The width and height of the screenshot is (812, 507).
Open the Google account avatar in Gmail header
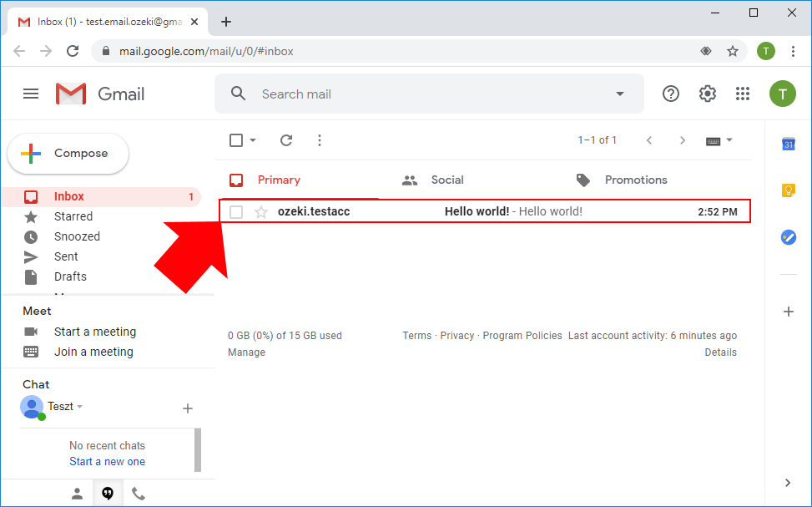[x=783, y=94]
